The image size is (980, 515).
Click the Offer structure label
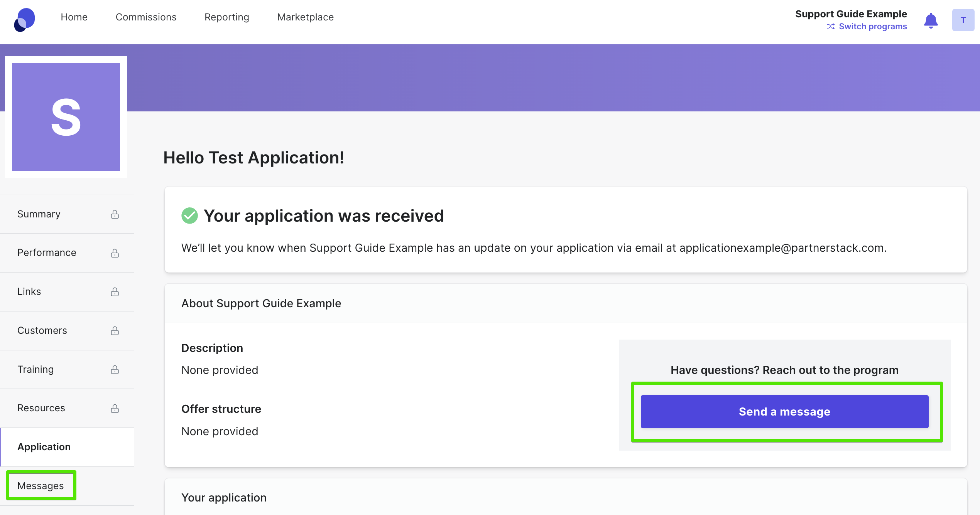(221, 409)
